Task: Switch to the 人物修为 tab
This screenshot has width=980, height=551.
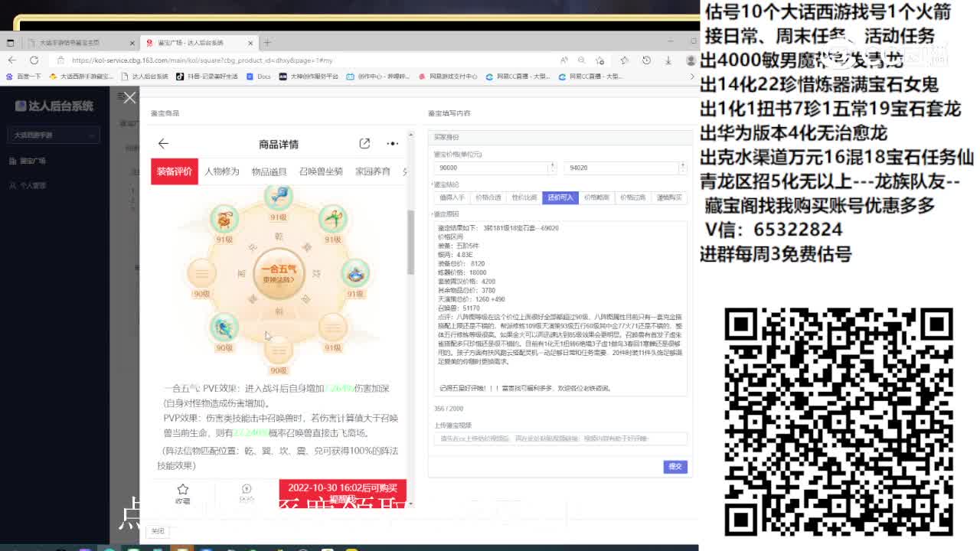Action: [222, 171]
